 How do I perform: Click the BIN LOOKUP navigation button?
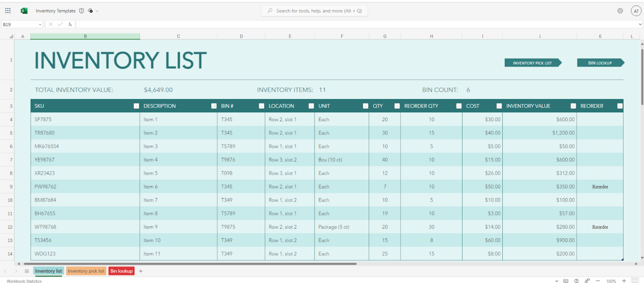[x=600, y=62]
